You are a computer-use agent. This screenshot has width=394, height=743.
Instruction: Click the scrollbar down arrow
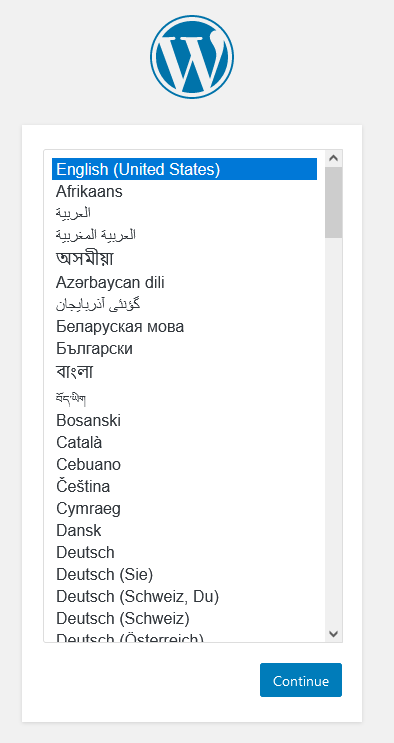click(x=333, y=634)
